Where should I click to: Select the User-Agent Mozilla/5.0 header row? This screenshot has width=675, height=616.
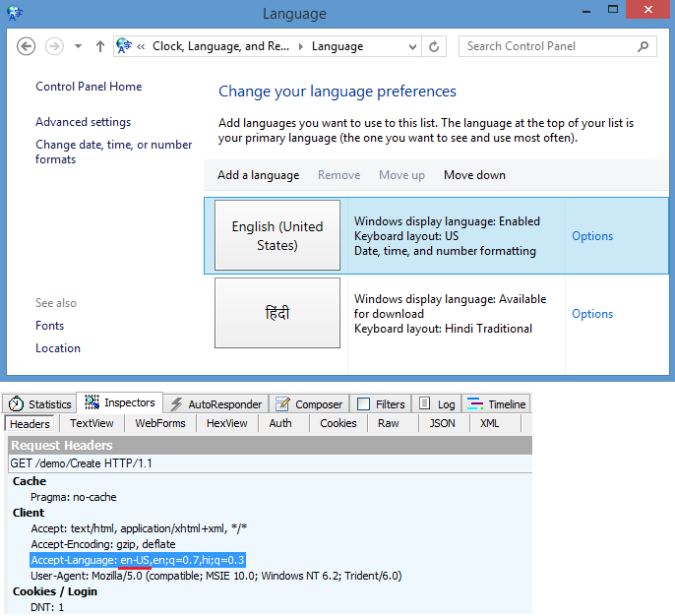pos(216,576)
